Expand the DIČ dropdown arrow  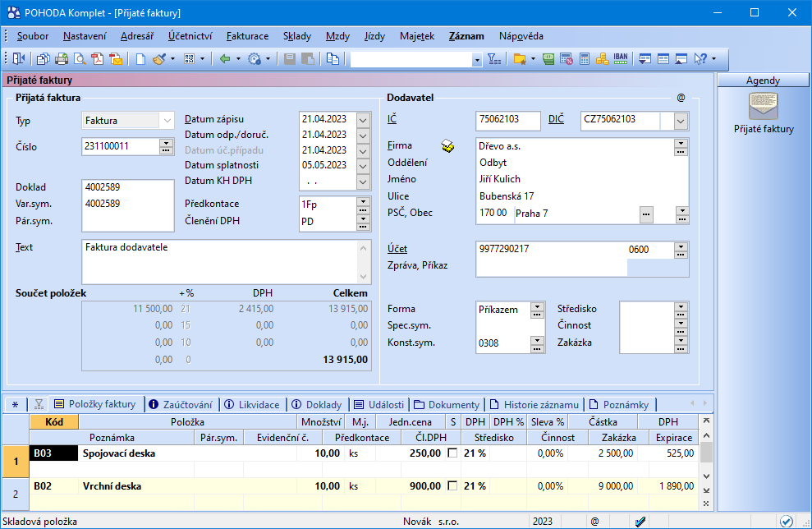point(681,122)
